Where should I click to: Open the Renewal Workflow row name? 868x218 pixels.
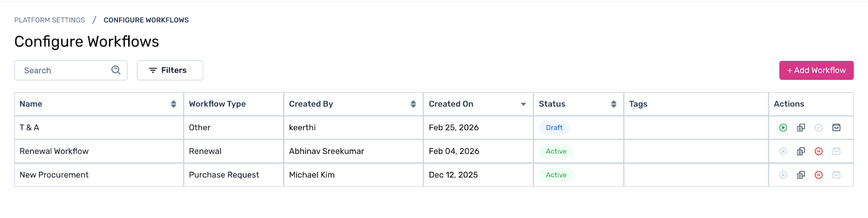coord(54,151)
